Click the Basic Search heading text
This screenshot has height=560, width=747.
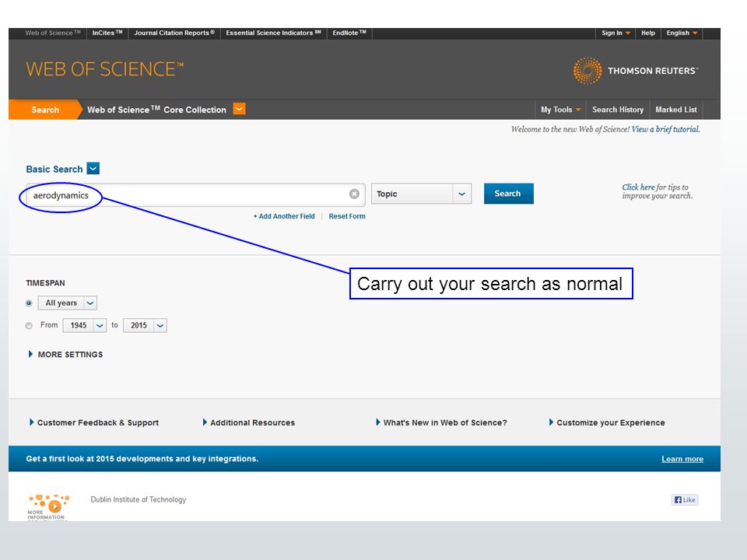click(x=54, y=169)
